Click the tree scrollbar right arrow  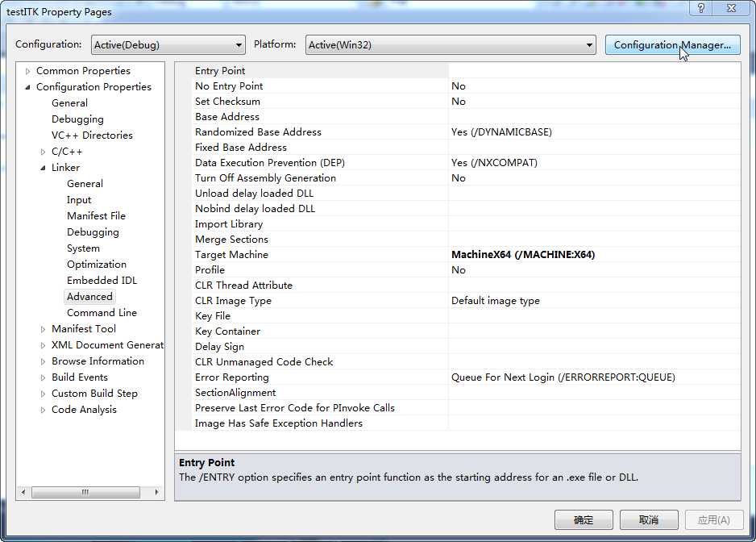click(156, 492)
